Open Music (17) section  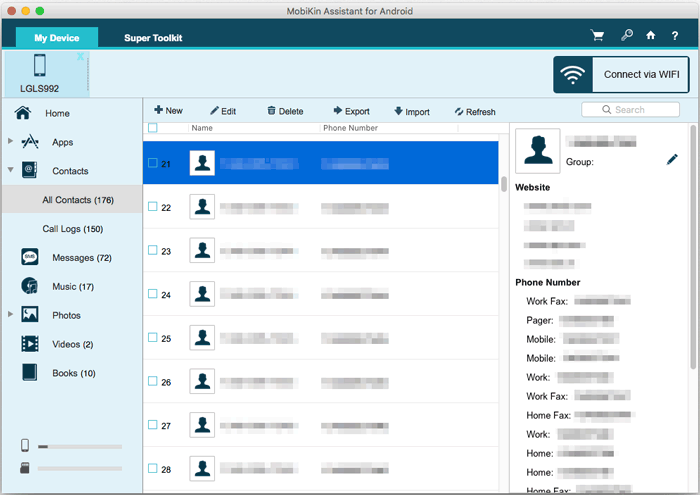click(73, 287)
